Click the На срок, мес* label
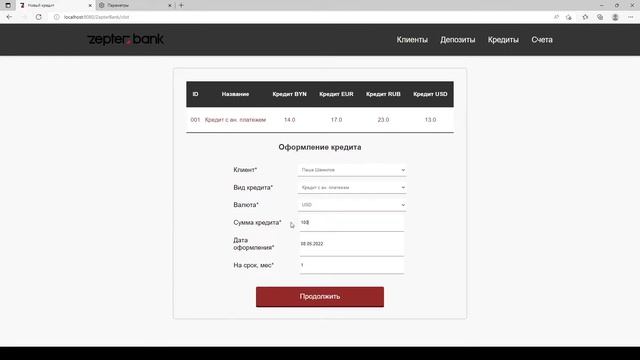The height and width of the screenshot is (360, 640). coord(253,265)
